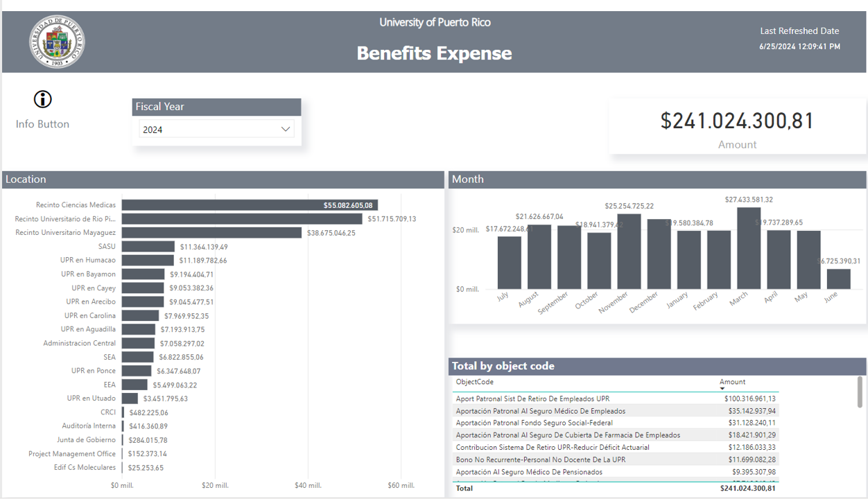Open the Fiscal Year dropdown
Screen dimensions: 868x499
(x=216, y=130)
